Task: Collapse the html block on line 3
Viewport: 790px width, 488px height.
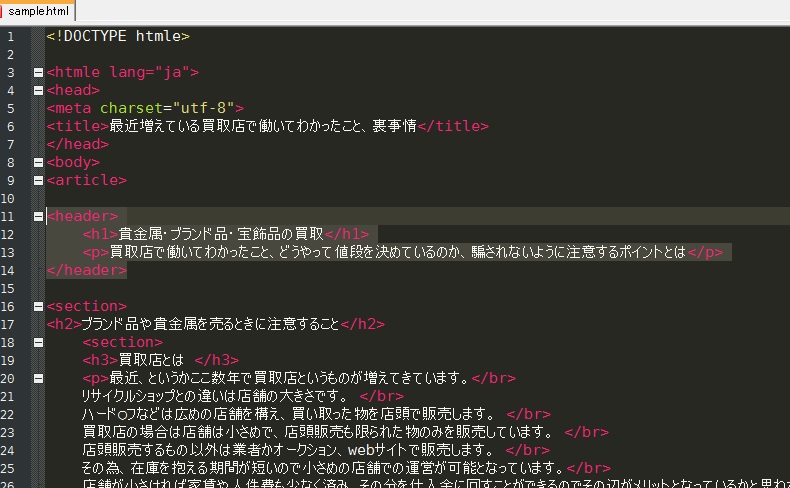Action: click(x=38, y=73)
